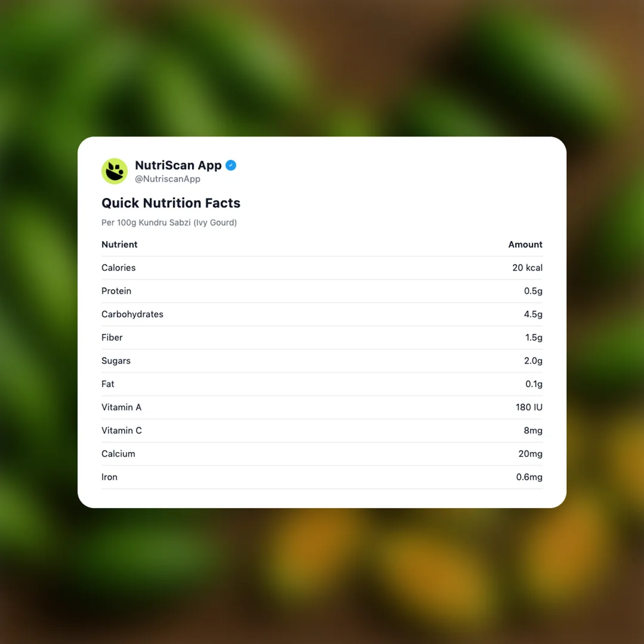Click the Amount column header
Viewport: 644px width, 644px height.
(525, 244)
